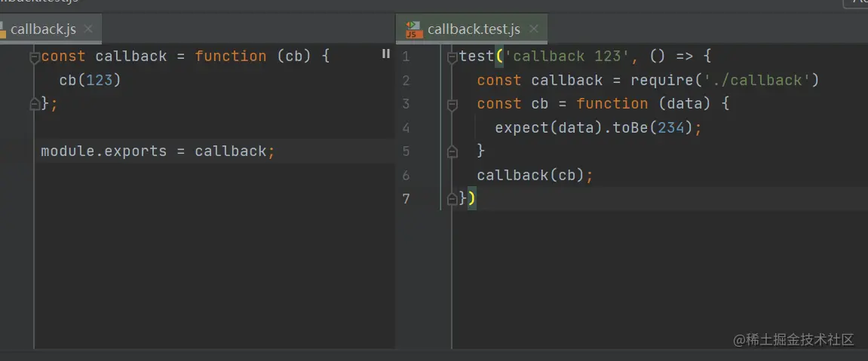Click line number 6 in the test file gutter
Image resolution: width=868 pixels, height=361 pixels.
click(406, 176)
